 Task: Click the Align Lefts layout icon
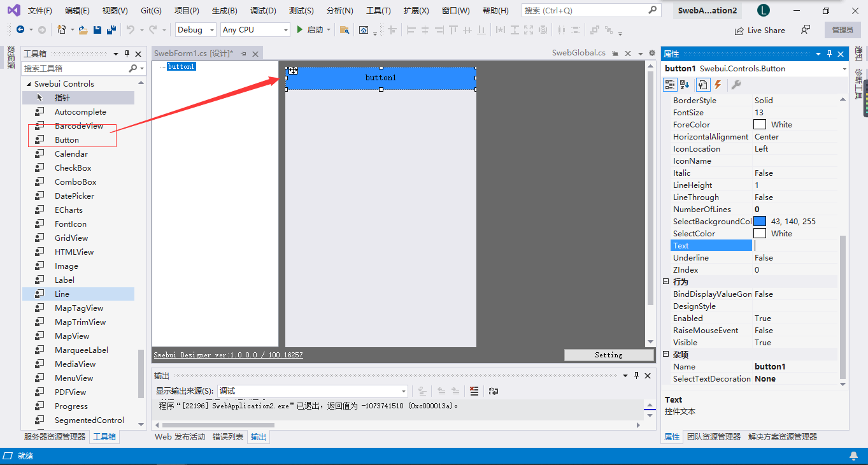tap(411, 30)
